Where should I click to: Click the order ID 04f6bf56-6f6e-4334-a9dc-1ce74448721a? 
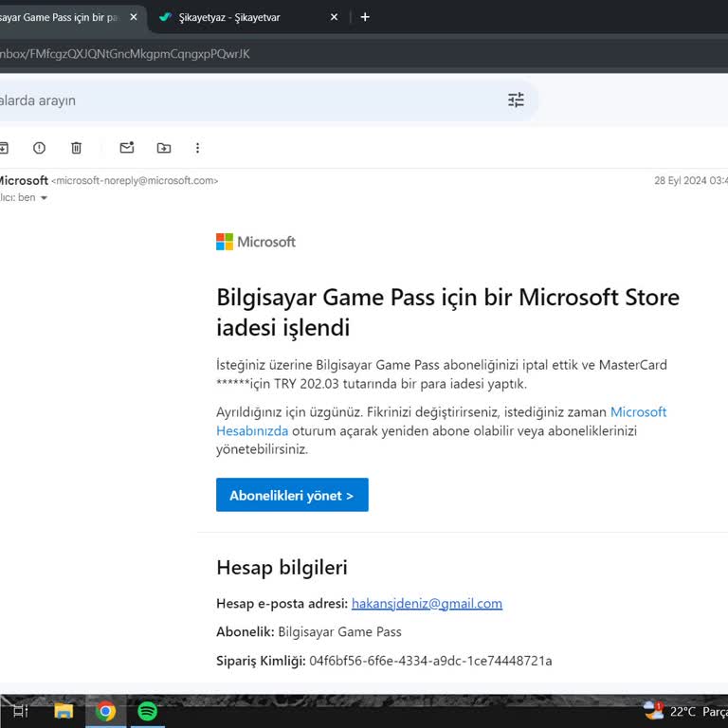(430, 661)
